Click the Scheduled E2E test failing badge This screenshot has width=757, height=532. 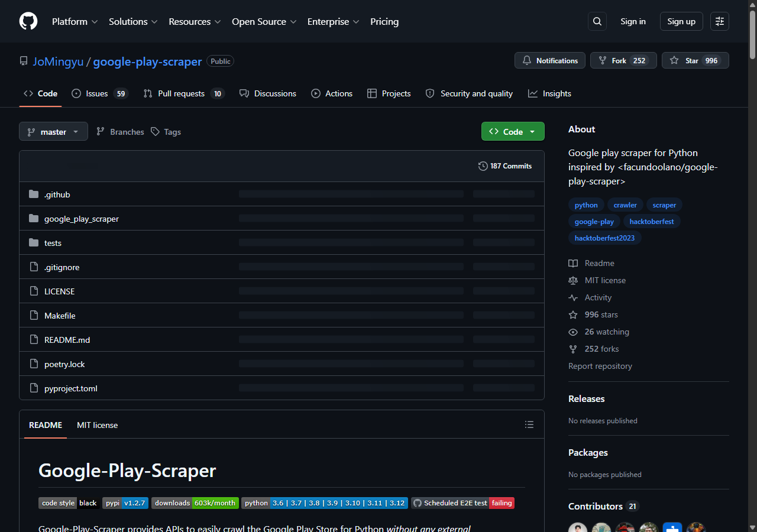[462, 503]
